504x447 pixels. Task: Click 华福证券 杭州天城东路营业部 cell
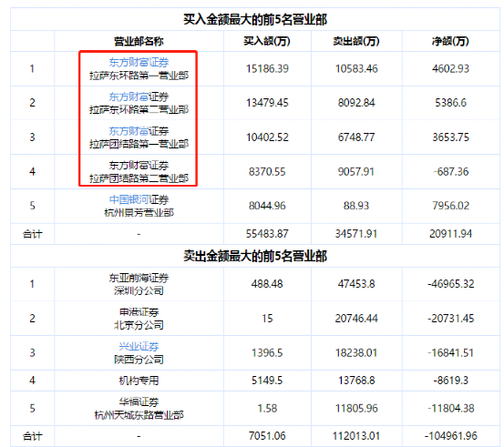click(139, 408)
